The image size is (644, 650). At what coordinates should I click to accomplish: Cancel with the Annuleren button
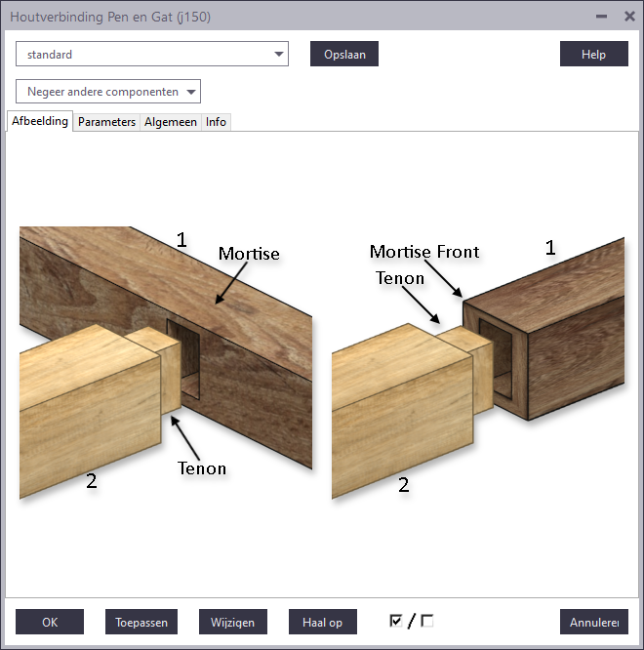[x=593, y=622]
